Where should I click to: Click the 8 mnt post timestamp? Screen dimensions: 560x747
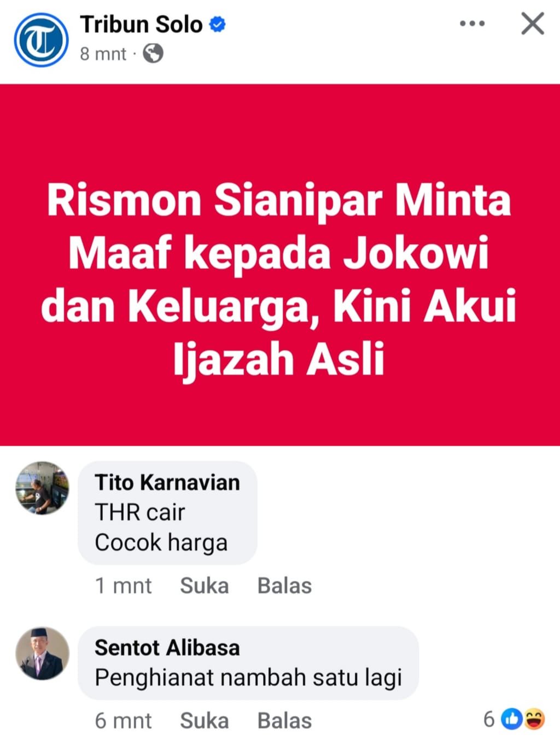(x=103, y=54)
